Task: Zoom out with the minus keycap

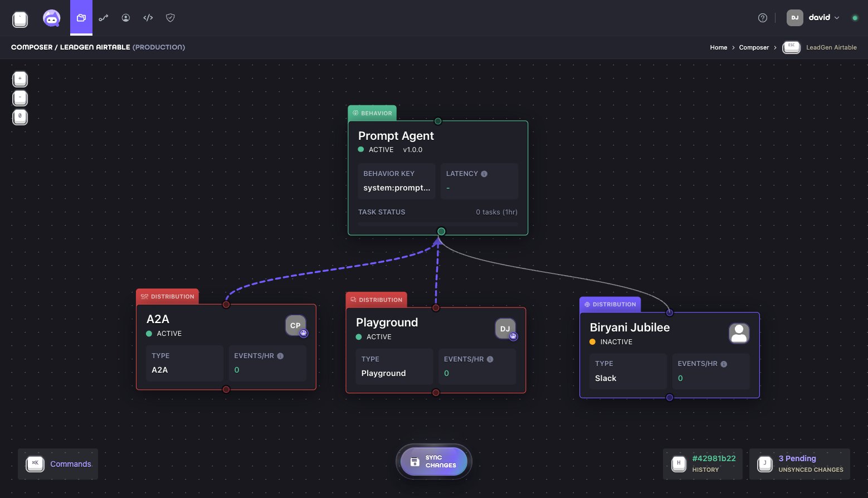Action: tap(20, 98)
